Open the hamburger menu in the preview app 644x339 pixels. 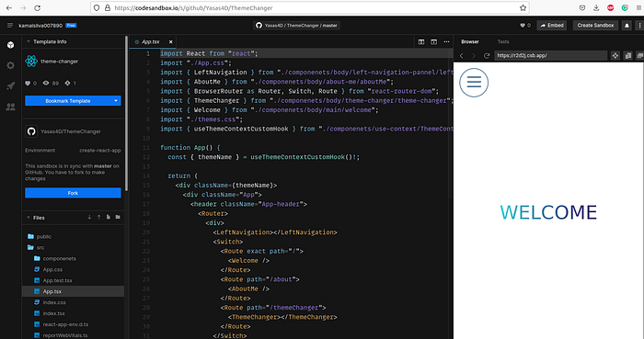pos(474,83)
